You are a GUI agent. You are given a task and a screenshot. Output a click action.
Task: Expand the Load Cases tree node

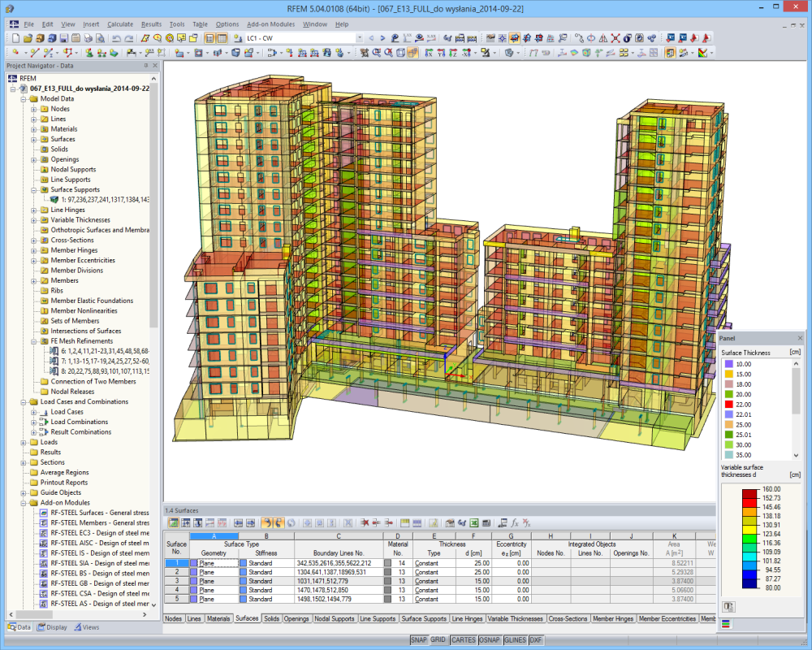pos(32,411)
